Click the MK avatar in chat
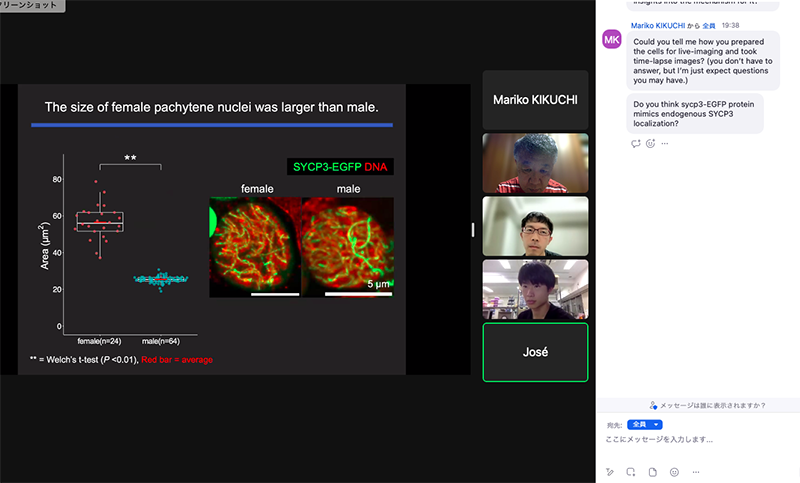The width and height of the screenshot is (800, 483). (x=612, y=40)
